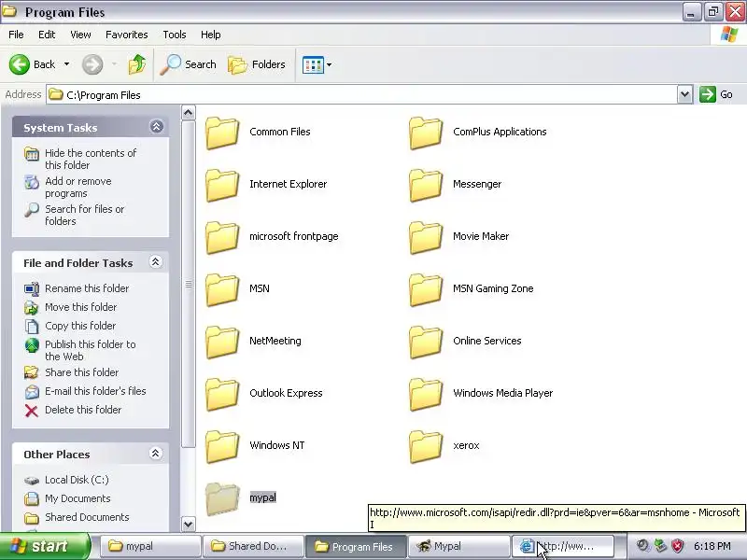This screenshot has height=560, width=747.
Task: Switch to Shared Documents taskbar window
Action: [x=253, y=546]
